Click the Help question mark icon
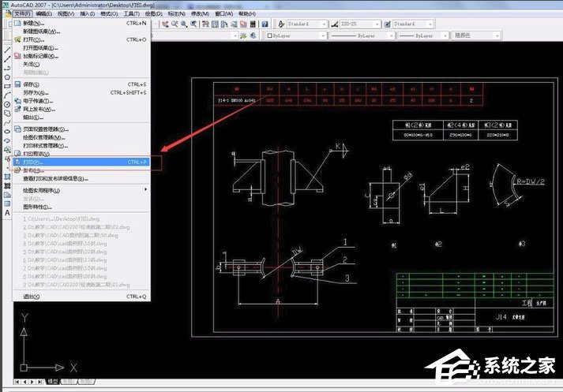563x392 pixels. [x=265, y=24]
